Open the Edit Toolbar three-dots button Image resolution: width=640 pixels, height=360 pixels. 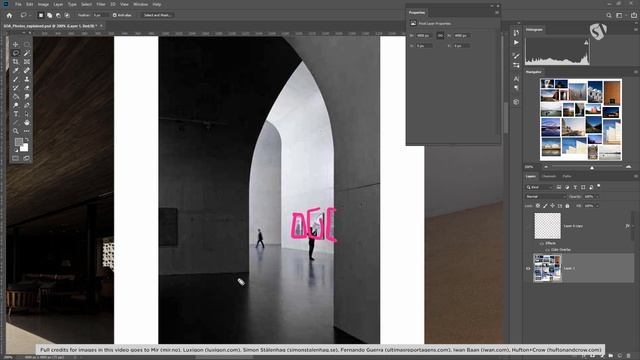(x=27, y=131)
